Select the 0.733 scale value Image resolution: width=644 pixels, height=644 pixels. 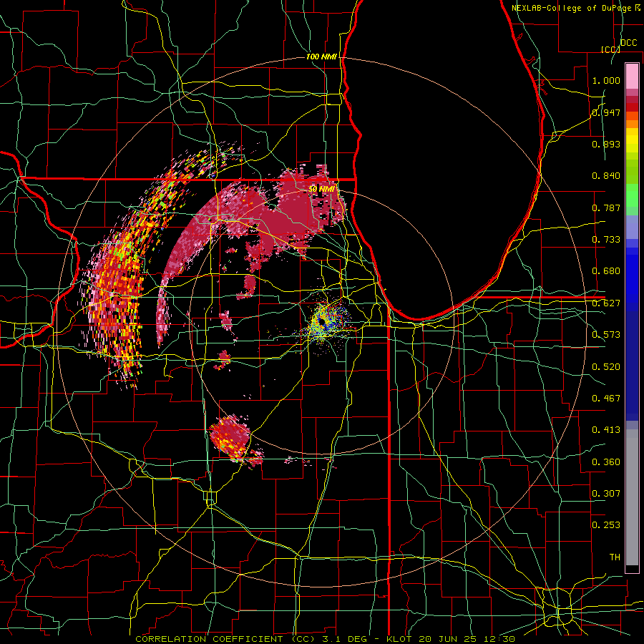coord(606,240)
